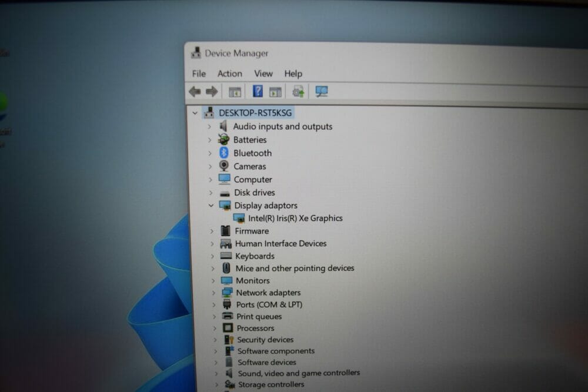Expand the Batteries category
The width and height of the screenshot is (588, 392).
210,140
